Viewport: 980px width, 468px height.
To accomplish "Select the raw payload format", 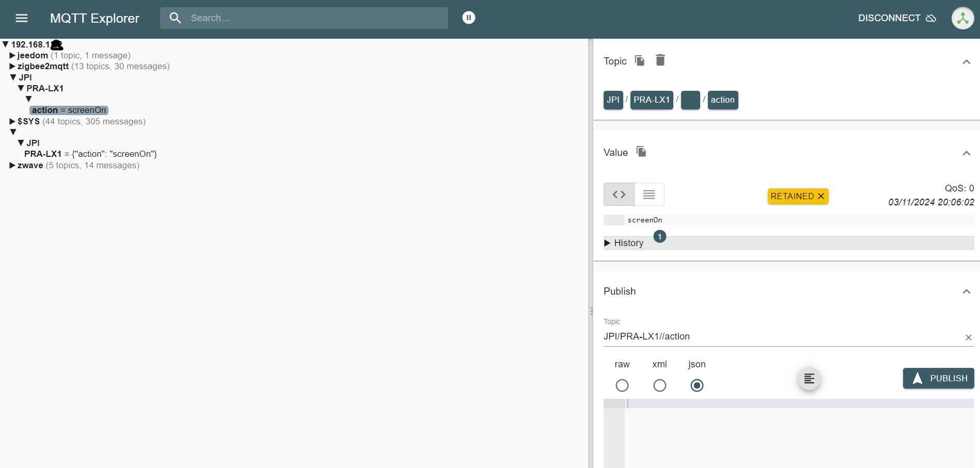I will tap(622, 385).
